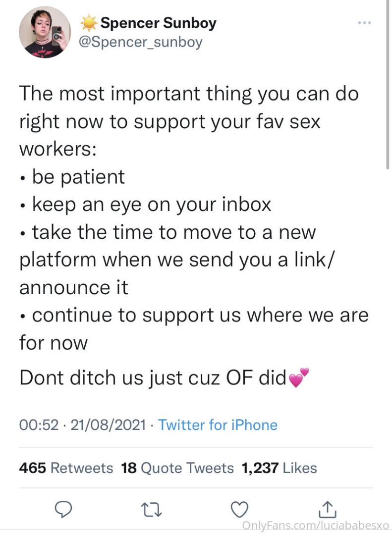The width and height of the screenshot is (392, 535).
Task: Like the tweet with the heart icon
Action: click(x=240, y=509)
